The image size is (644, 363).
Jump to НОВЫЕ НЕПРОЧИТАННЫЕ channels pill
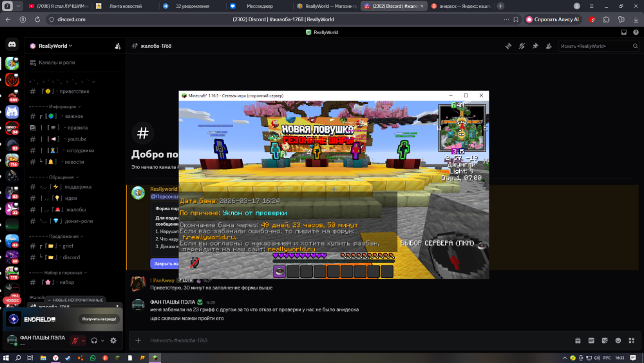[75, 300]
